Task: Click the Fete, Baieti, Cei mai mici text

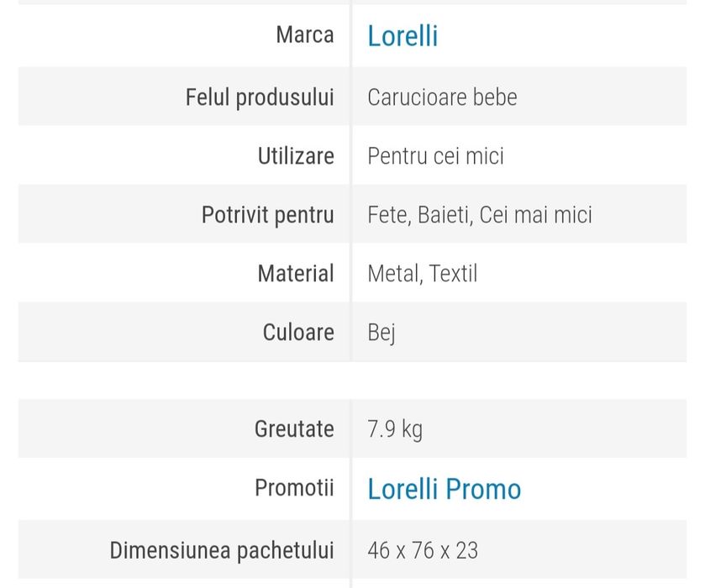Action: [479, 214]
